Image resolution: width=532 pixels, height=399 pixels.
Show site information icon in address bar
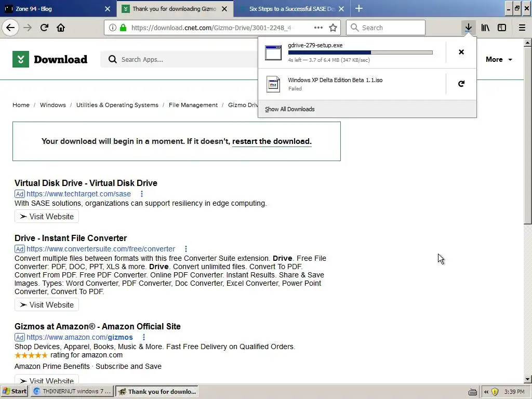point(113,28)
